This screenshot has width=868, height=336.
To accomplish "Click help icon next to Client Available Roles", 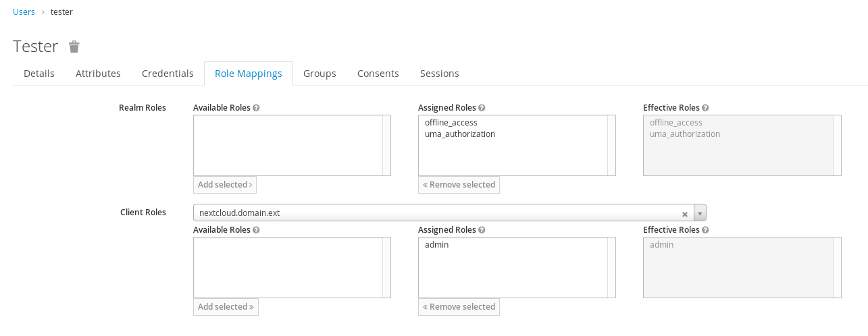I will coord(257,230).
